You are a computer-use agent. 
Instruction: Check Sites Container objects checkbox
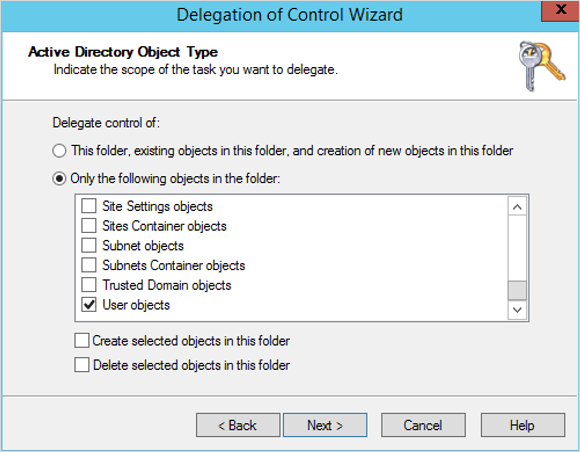[89, 225]
